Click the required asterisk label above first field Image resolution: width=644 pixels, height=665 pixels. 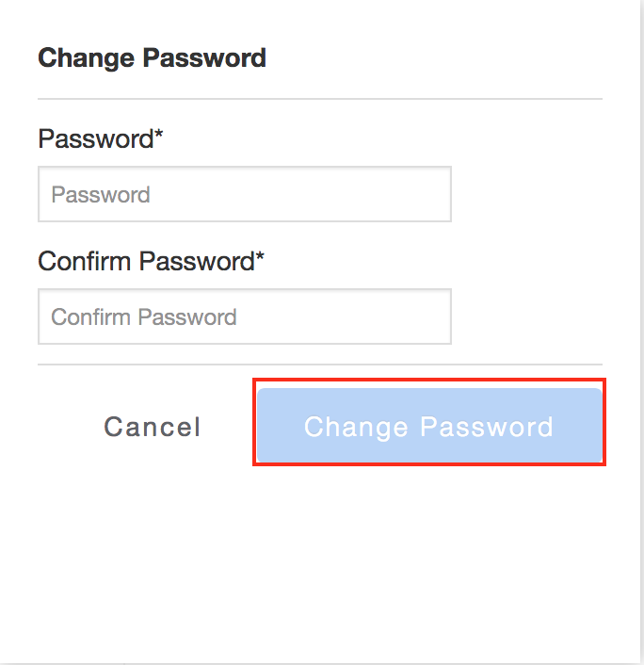pos(101,139)
